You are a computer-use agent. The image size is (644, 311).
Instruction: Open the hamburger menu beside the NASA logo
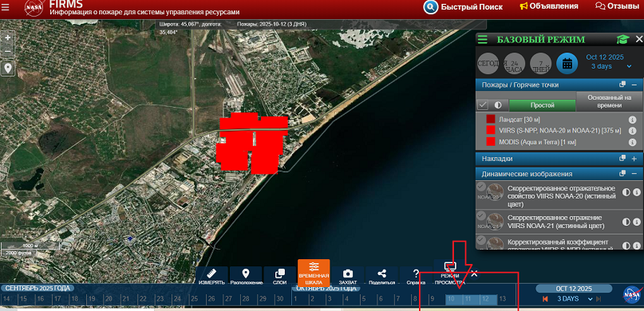click(x=6, y=6)
